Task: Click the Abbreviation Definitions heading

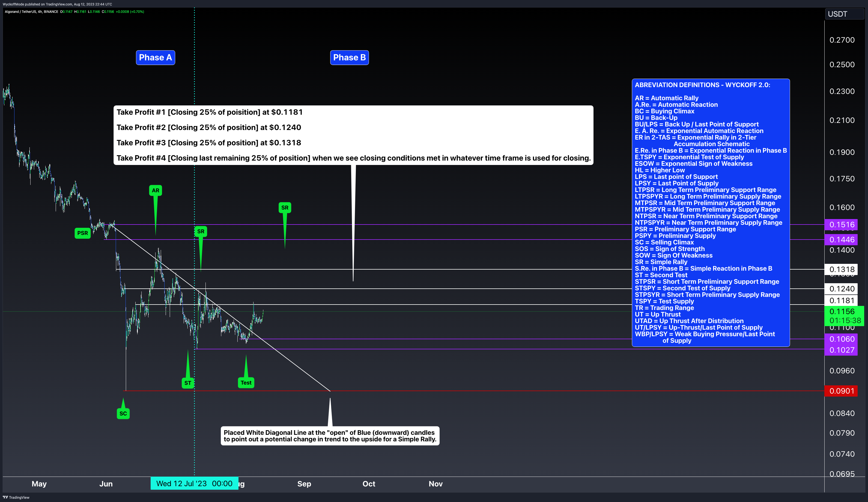Action: click(x=702, y=85)
